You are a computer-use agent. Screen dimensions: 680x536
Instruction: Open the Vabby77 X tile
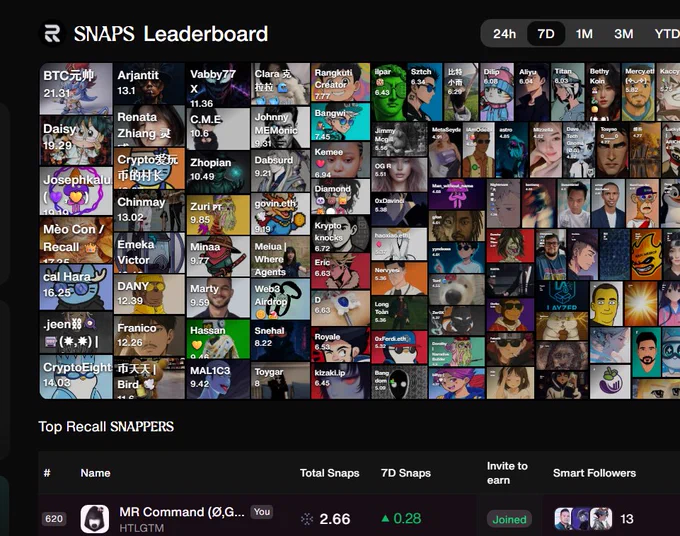[x=218, y=85]
